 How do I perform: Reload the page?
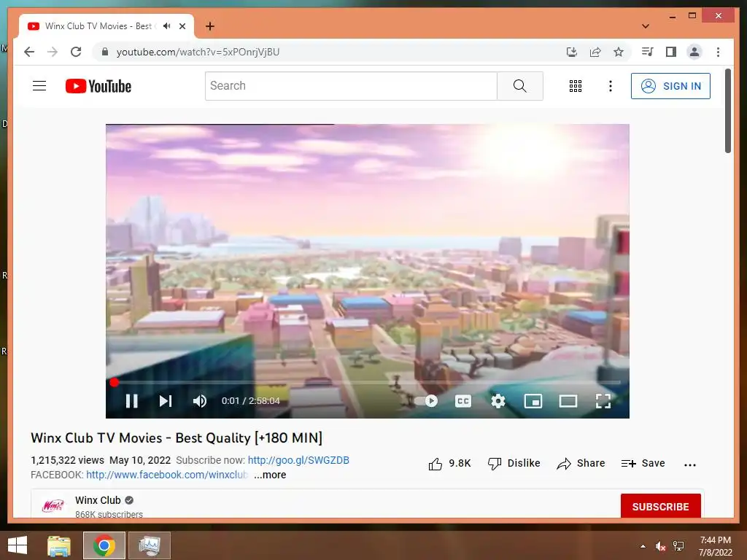[76, 52]
